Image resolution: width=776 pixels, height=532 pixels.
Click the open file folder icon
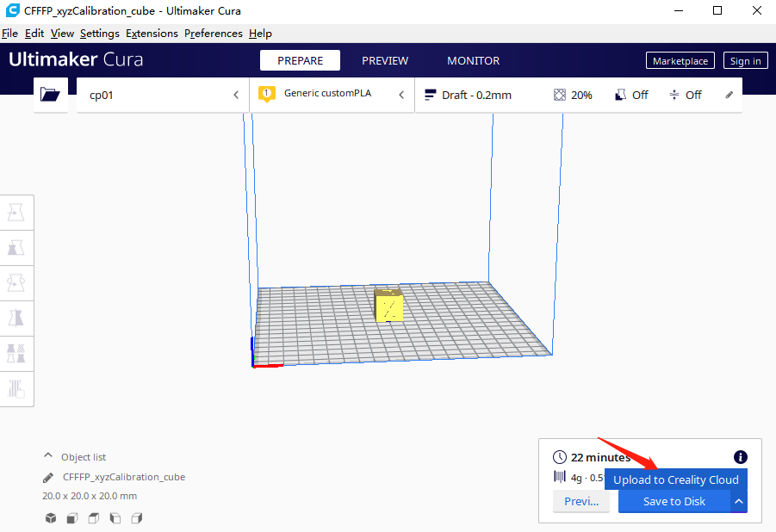[50, 95]
